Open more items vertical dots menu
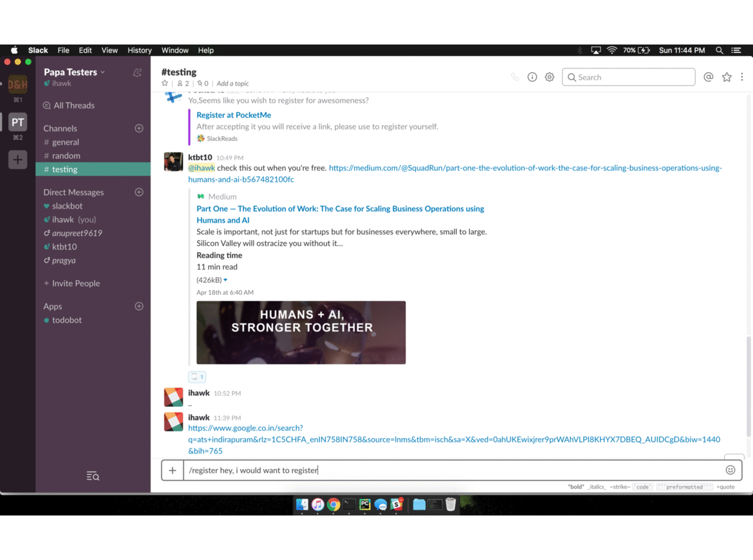 pos(742,77)
